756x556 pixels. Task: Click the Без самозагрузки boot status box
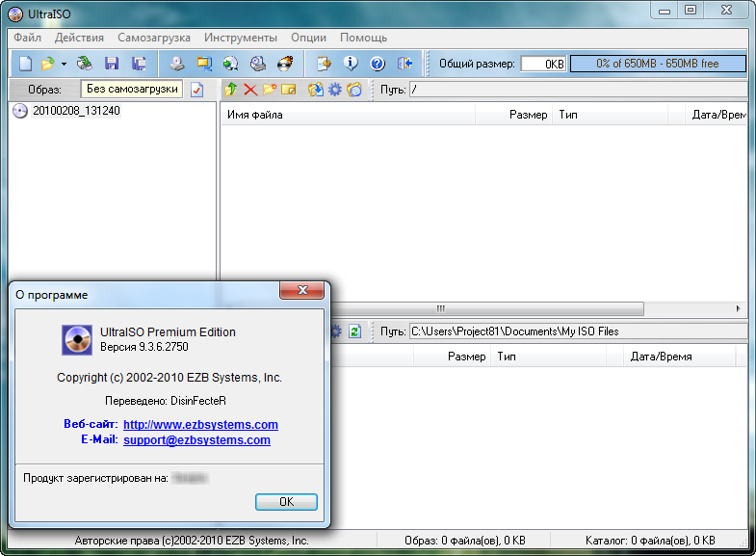tap(132, 90)
